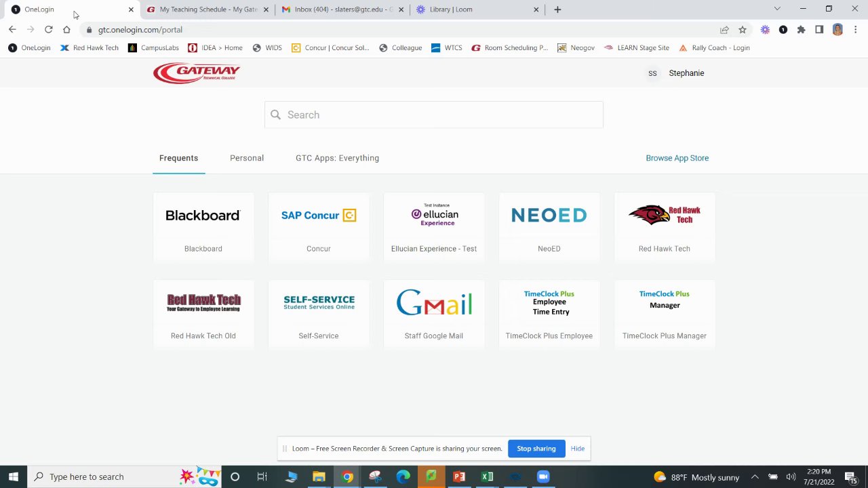
Task: Open Chrome three-dot menu
Action: tap(856, 30)
